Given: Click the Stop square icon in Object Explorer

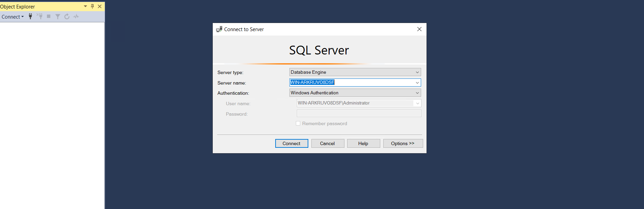Looking at the screenshot, I should point(49,16).
